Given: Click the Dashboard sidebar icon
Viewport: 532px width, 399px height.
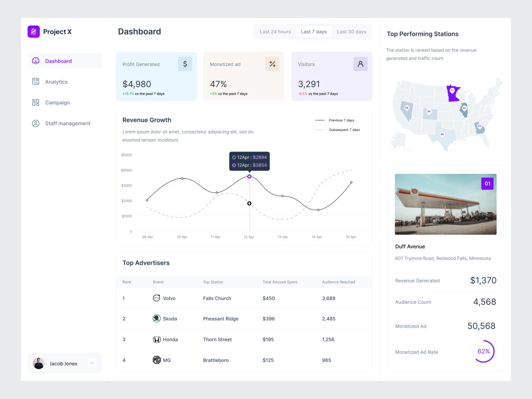Looking at the screenshot, I should pos(36,61).
